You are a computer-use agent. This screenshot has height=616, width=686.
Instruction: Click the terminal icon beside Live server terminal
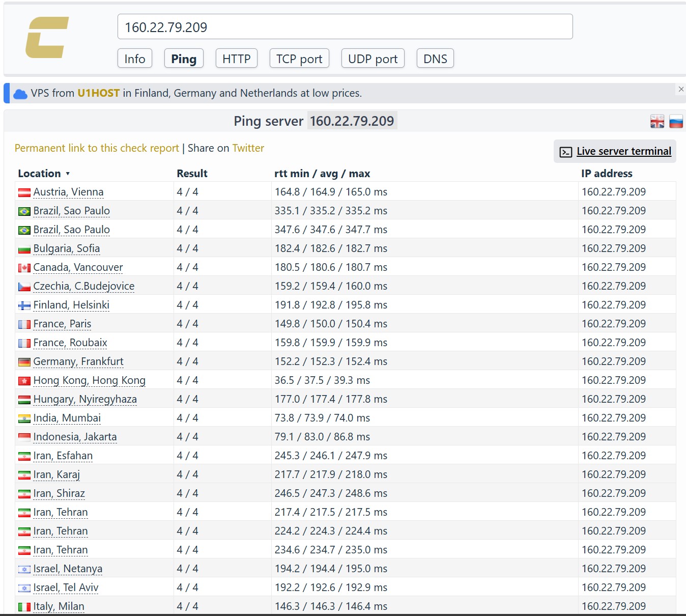coord(565,152)
